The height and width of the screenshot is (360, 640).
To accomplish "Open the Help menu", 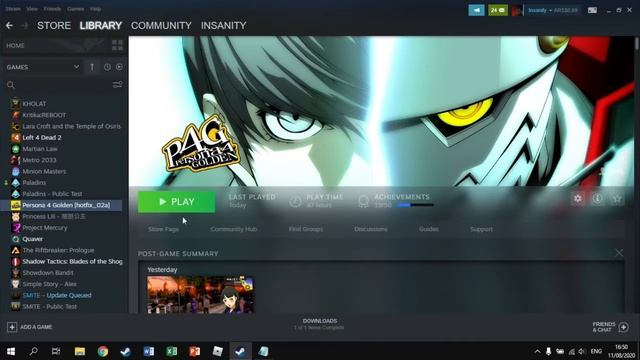I will click(96, 9).
